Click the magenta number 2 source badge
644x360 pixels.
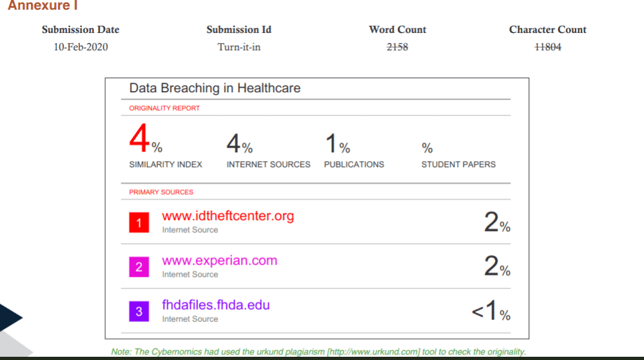point(139,266)
